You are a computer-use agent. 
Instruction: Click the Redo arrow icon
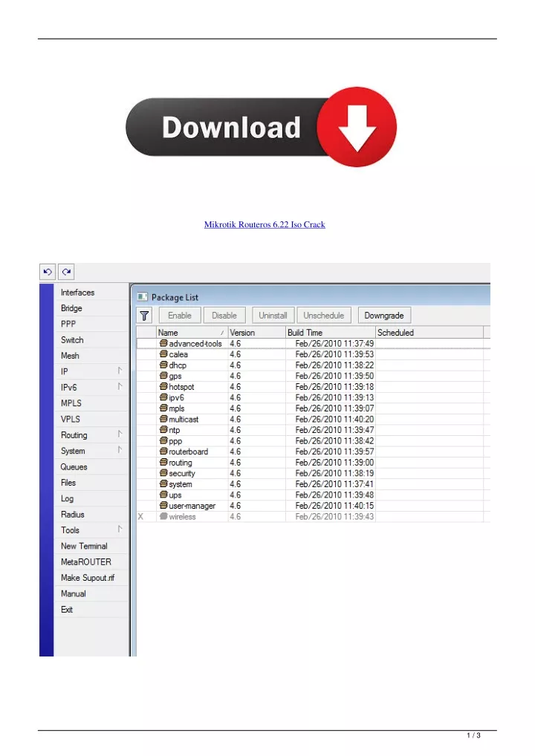click(x=66, y=272)
